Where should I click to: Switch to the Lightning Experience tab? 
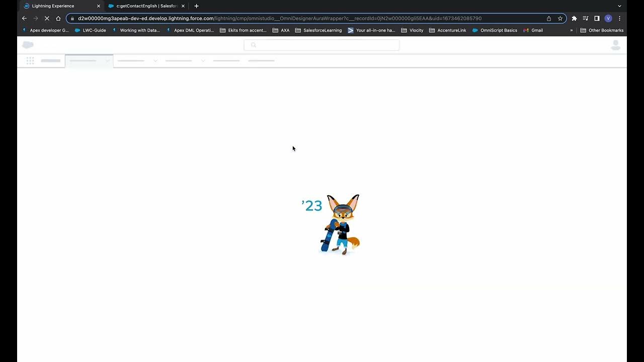tap(61, 6)
